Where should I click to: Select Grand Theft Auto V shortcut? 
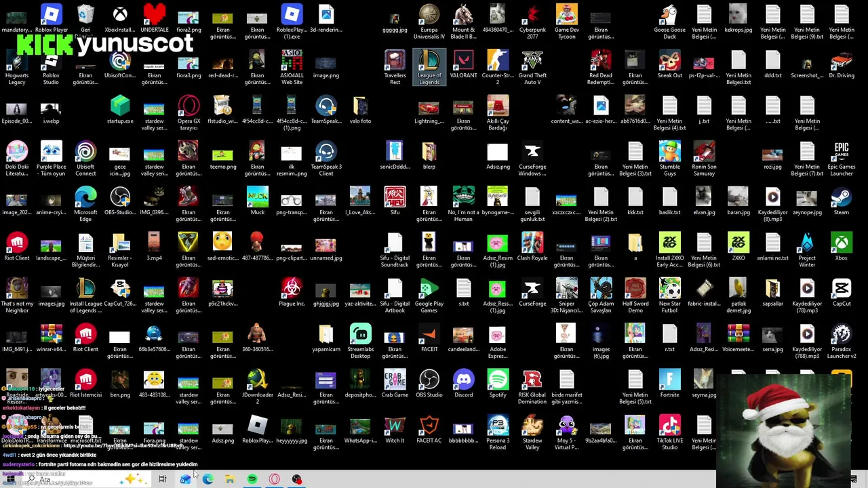tap(532, 68)
